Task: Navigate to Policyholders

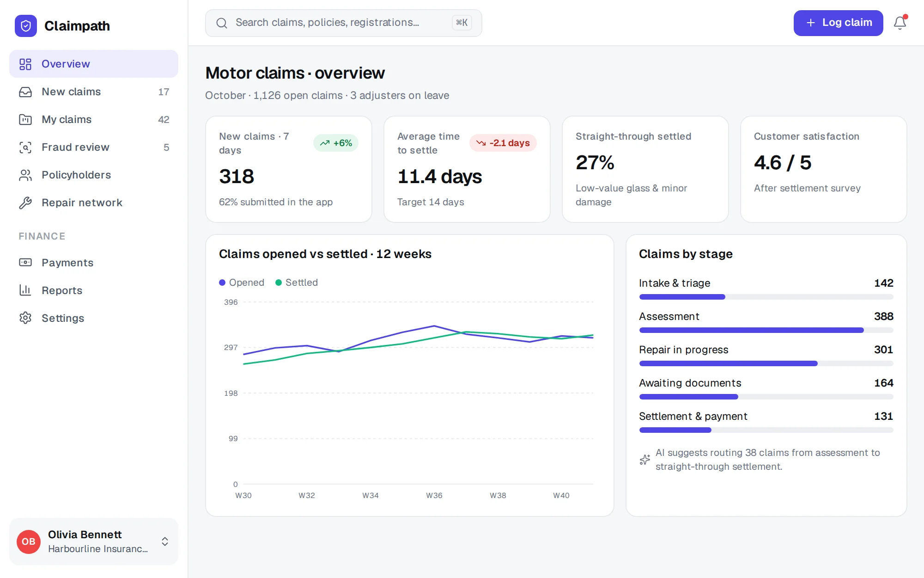Action: point(94,175)
